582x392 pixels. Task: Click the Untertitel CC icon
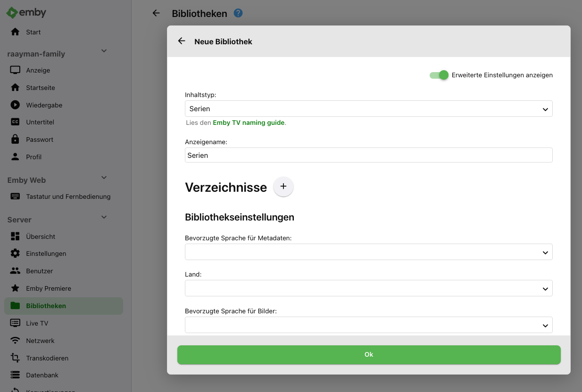[x=15, y=122]
